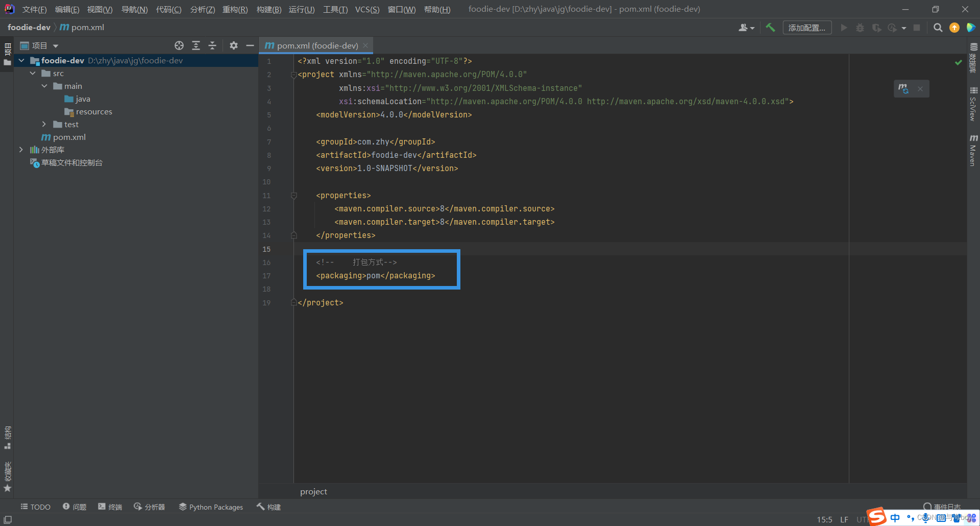
Task: Click the 15:5 cursor position indicator
Action: point(824,519)
